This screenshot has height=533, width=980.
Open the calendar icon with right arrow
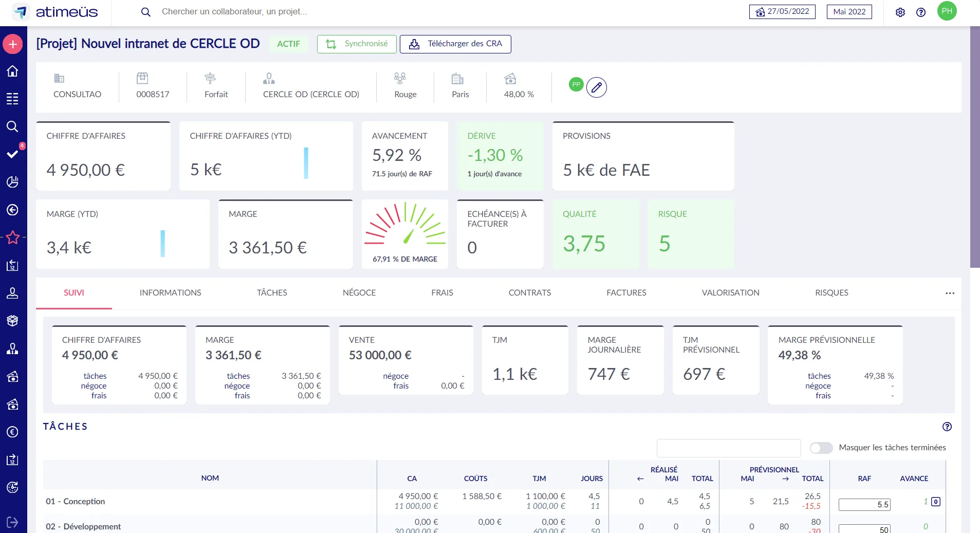click(x=13, y=460)
